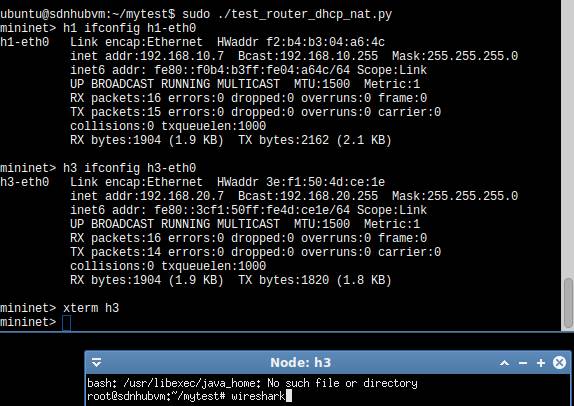574x406 pixels.
Task: Click the 'h1 ifconfig h1-eth0' command
Action: [x=129, y=28]
